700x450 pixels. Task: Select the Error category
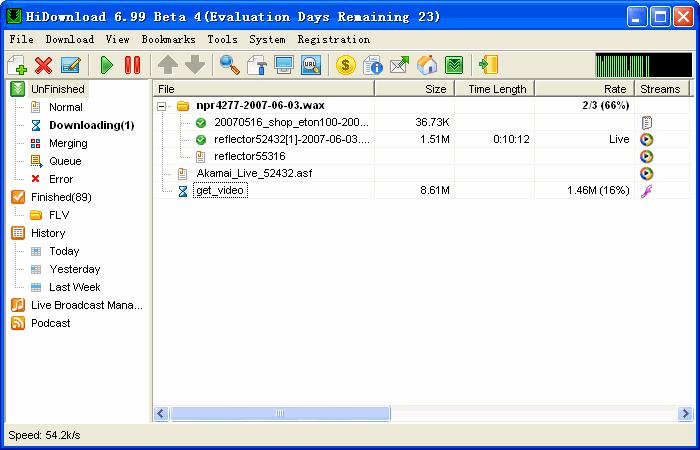[x=61, y=179]
